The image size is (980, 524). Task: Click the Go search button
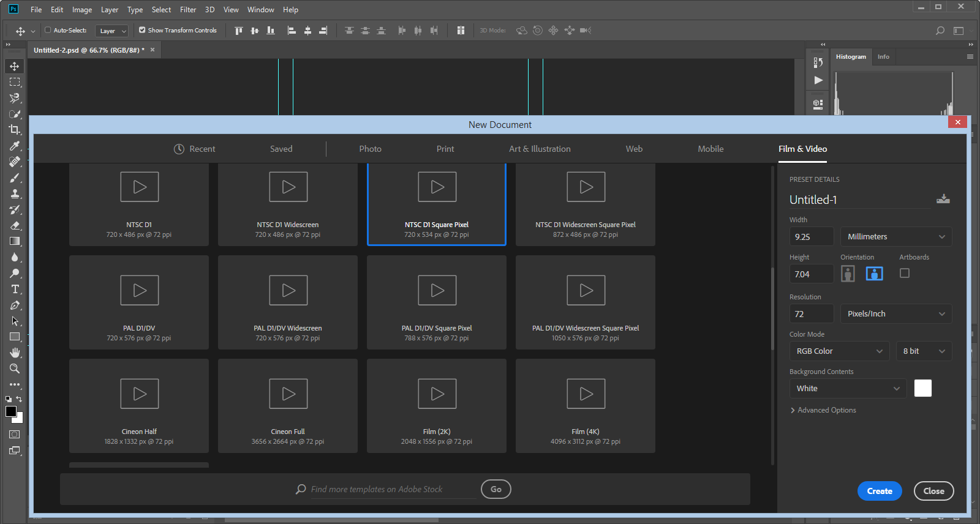496,489
